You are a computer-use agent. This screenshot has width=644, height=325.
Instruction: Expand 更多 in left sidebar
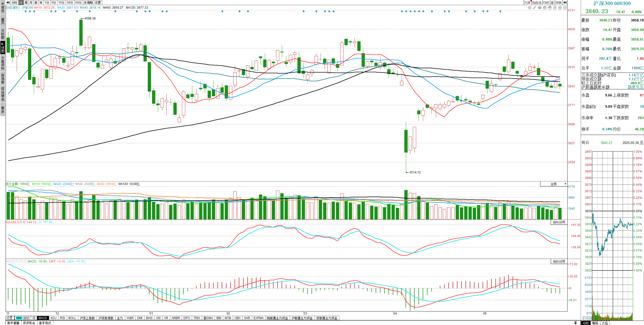[3, 110]
